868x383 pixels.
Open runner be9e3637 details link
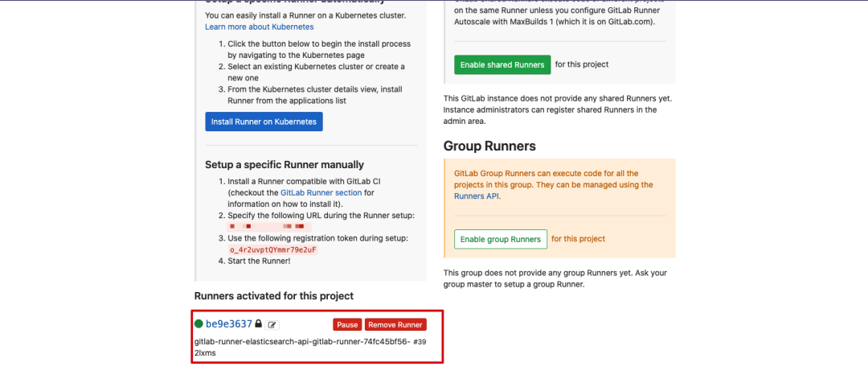pos(229,324)
